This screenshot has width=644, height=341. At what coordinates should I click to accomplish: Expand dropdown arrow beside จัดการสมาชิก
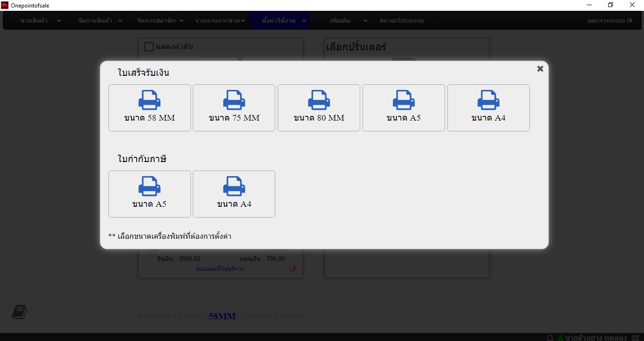(182, 21)
